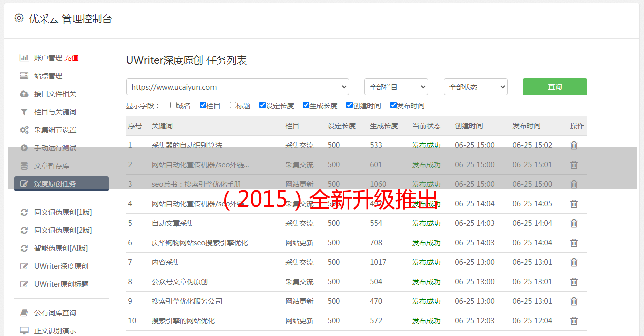
Task: Open the 全部栏目 dropdown
Action: click(x=396, y=87)
